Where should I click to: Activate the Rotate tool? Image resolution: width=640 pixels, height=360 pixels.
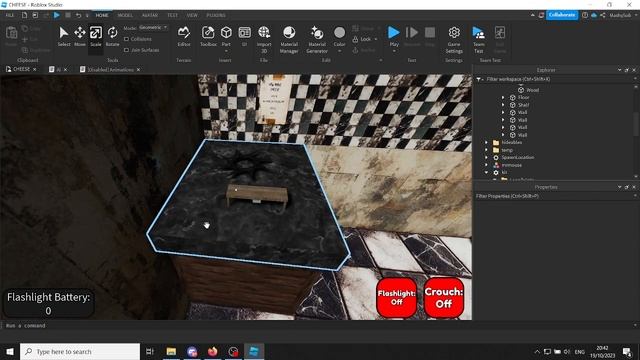pyautogui.click(x=112, y=36)
